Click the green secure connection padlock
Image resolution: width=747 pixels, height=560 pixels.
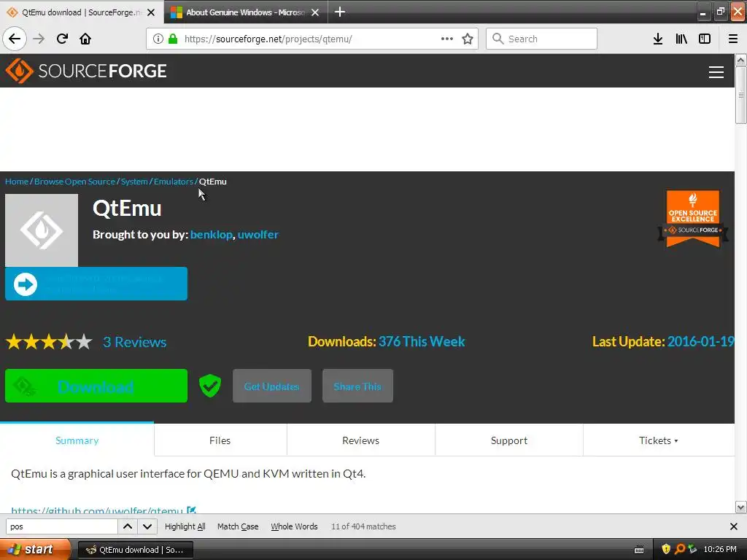pyautogui.click(x=173, y=39)
